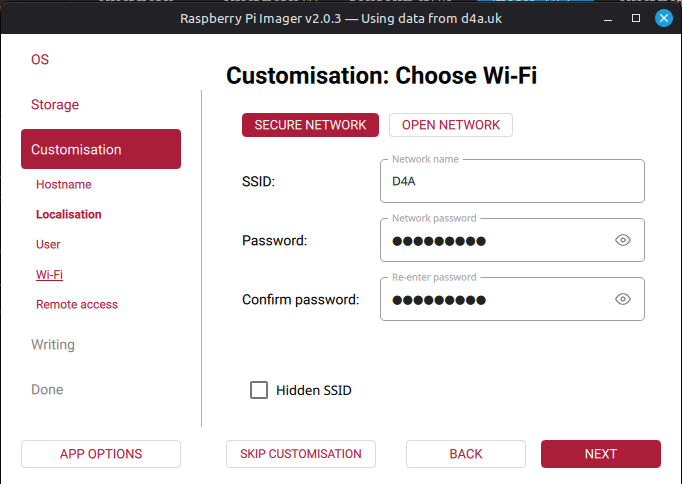Image resolution: width=682 pixels, height=484 pixels.
Task: Select the Storage step in sidebar
Action: click(55, 104)
